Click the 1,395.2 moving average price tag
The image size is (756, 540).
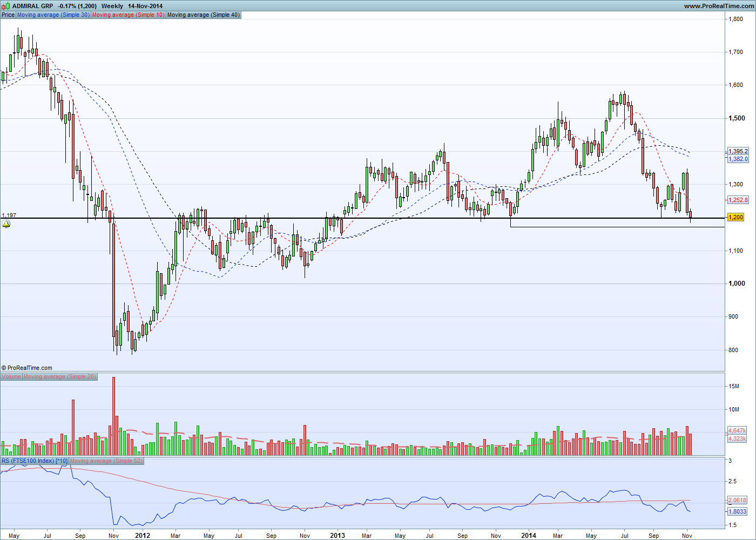coord(738,151)
